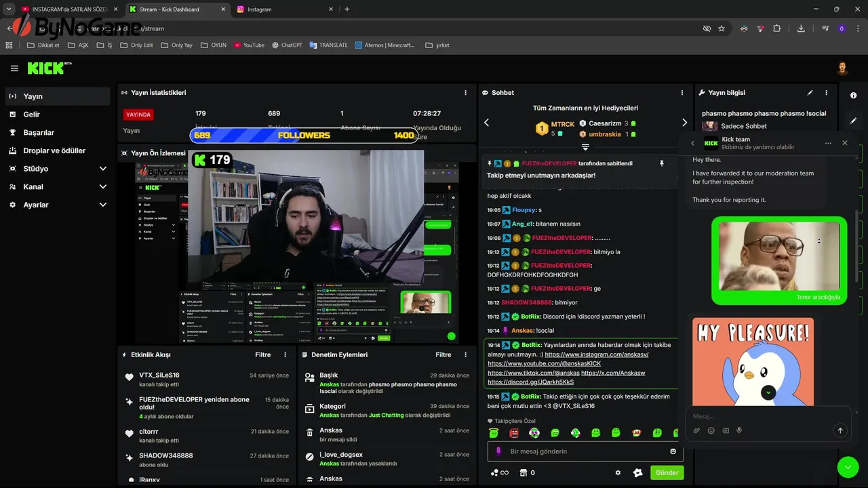Open Sohbet panel three-dot menu
This screenshot has width=868, height=488.
[682, 93]
